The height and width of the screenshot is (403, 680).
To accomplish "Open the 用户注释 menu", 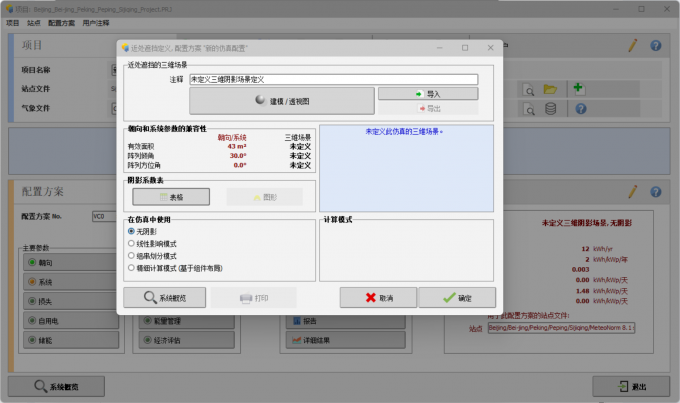I will click(96, 23).
